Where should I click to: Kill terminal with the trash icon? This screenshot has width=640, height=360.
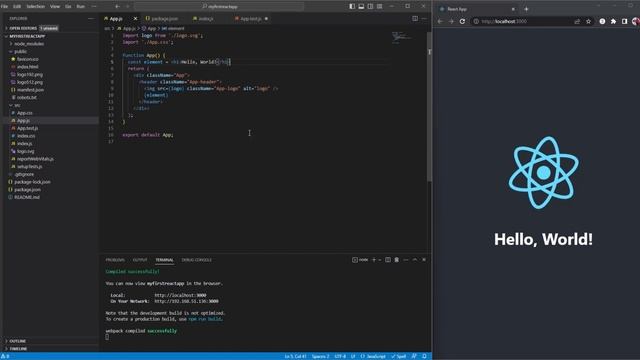point(396,260)
